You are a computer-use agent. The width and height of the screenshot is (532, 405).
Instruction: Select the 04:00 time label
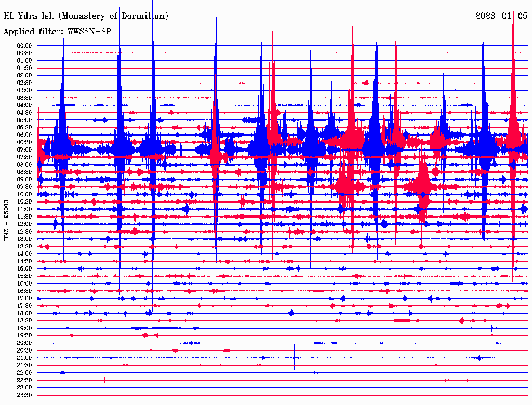(x=24, y=105)
